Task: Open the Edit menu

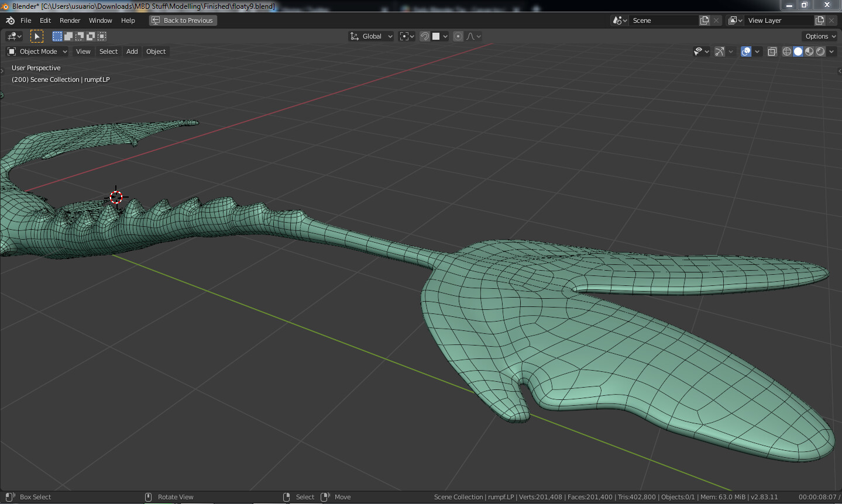Action: (45, 20)
